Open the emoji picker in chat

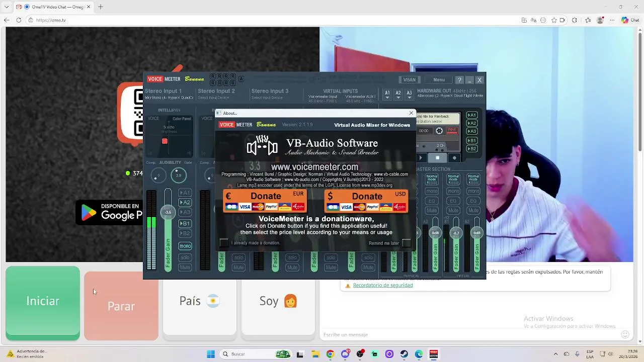pos(625,334)
